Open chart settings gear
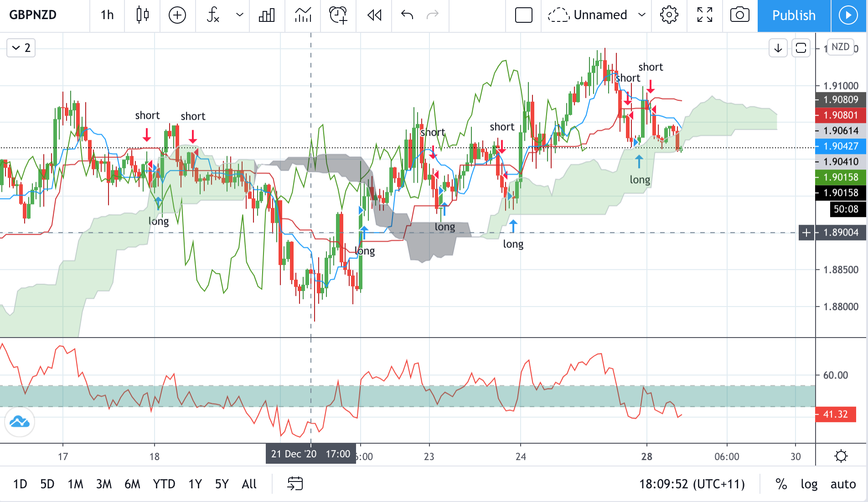Screen dimensions: 868x502 669,15
